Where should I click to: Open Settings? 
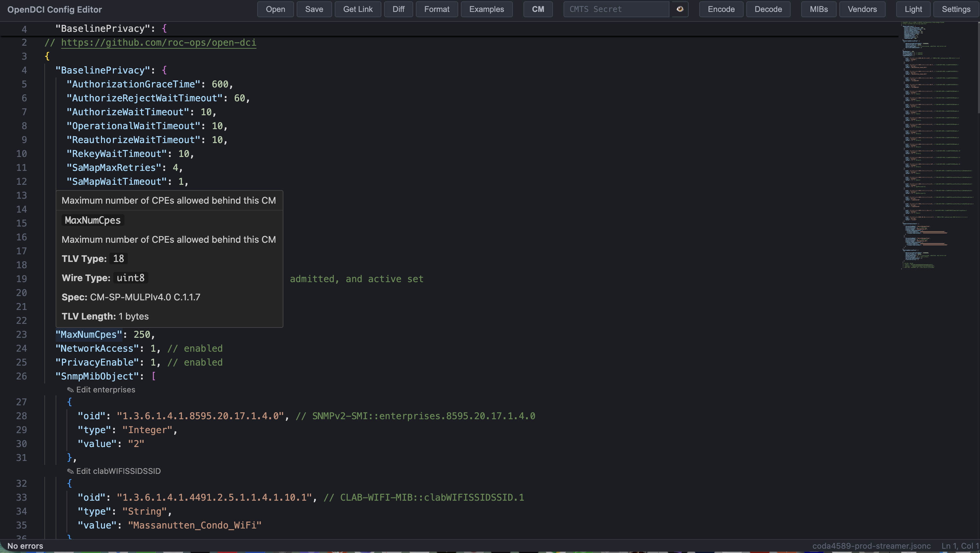tap(955, 9)
